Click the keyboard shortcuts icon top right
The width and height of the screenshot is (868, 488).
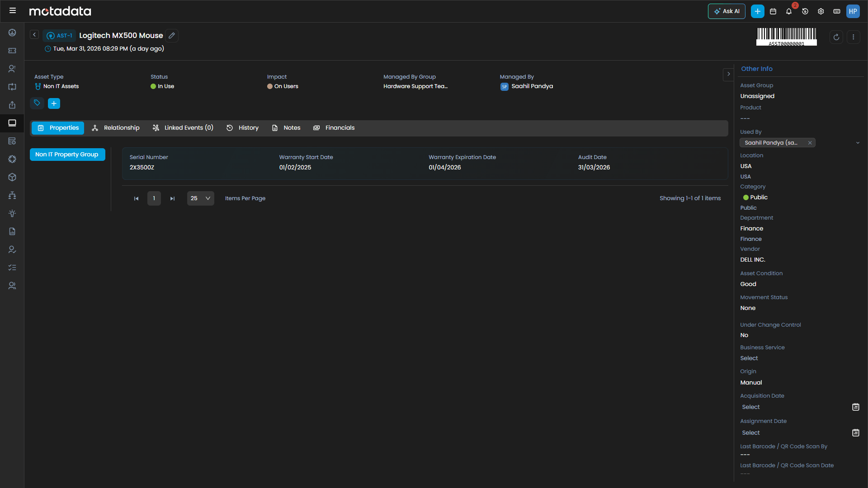click(837, 11)
